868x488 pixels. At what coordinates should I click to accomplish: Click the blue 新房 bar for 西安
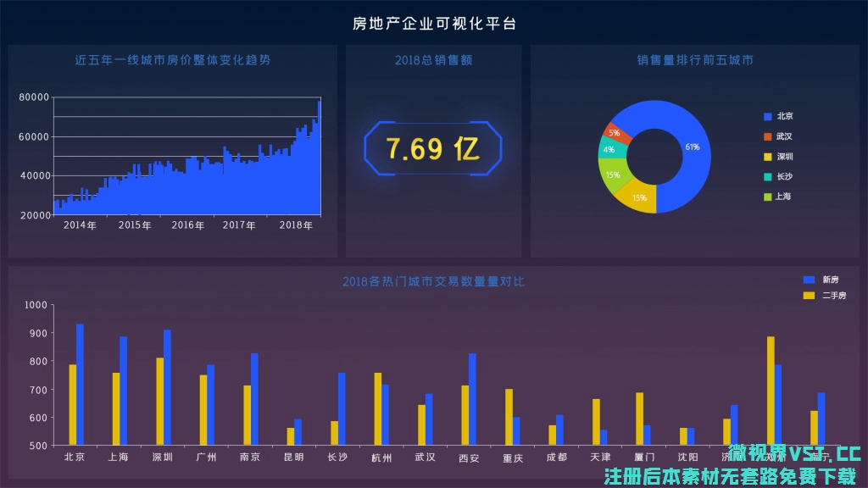point(472,398)
